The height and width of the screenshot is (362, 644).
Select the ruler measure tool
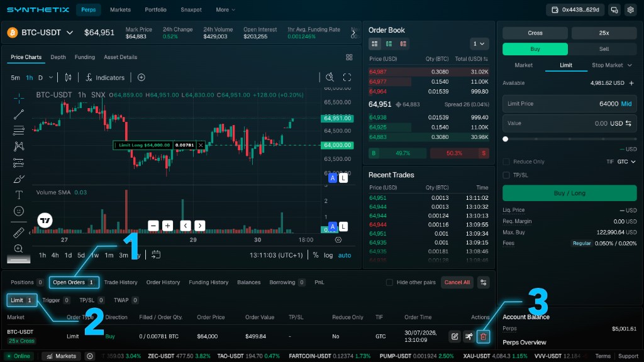click(x=18, y=233)
